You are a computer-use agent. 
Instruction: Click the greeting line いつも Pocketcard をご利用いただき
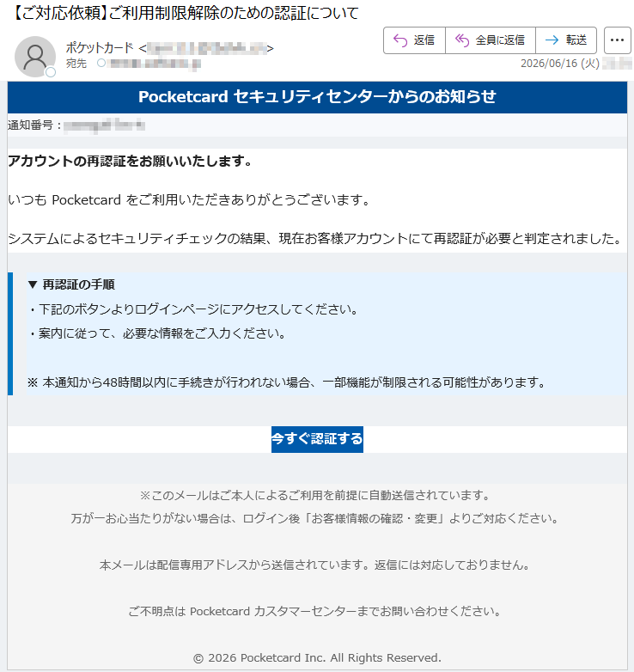pos(189,199)
